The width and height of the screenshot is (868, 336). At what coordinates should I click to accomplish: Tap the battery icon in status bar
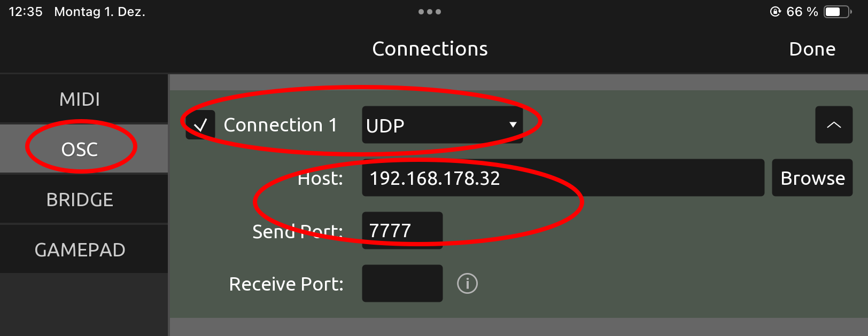pos(838,12)
